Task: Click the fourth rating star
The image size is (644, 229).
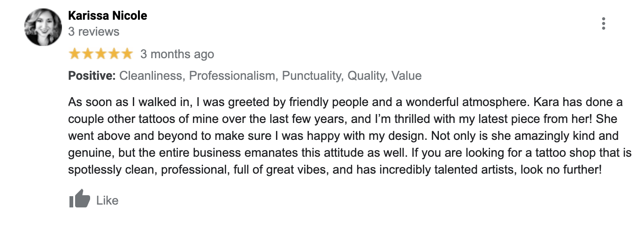Action: click(114, 54)
